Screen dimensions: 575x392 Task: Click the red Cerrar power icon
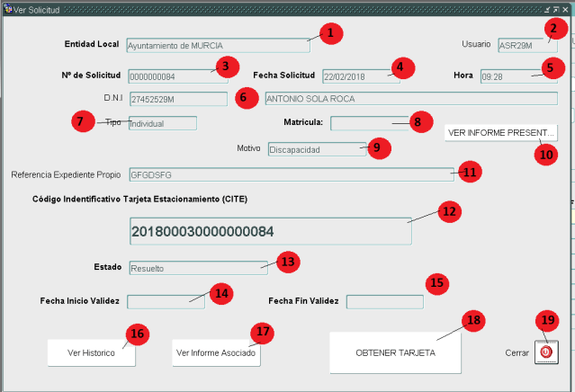pos(545,353)
